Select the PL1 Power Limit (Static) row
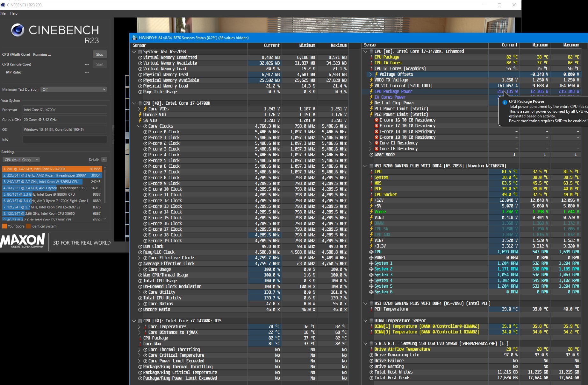Viewport: 588px width, 385px height. tap(472, 109)
